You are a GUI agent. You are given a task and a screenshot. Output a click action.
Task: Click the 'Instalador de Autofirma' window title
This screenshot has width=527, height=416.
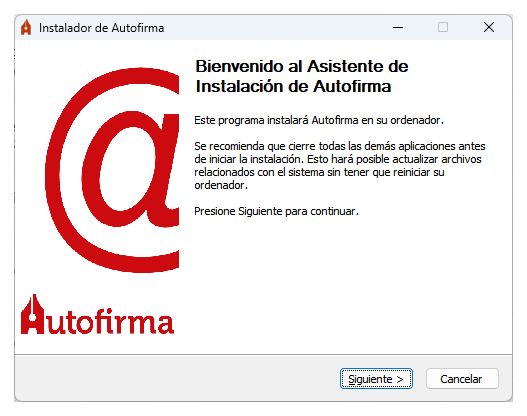[x=102, y=28]
